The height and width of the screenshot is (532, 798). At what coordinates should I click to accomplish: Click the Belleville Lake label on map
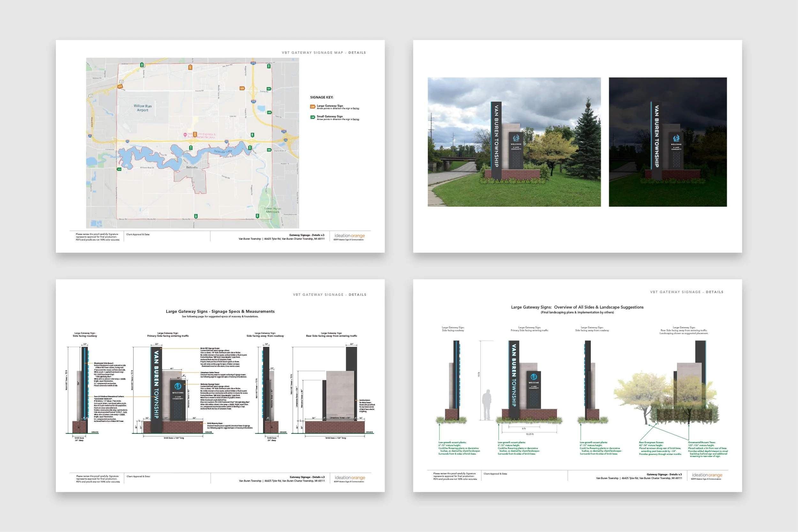coord(223,152)
